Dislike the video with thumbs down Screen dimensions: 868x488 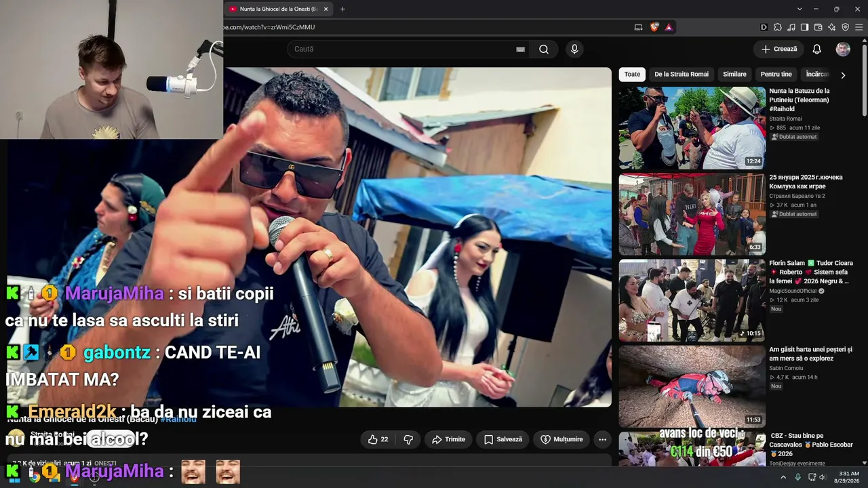pos(408,439)
